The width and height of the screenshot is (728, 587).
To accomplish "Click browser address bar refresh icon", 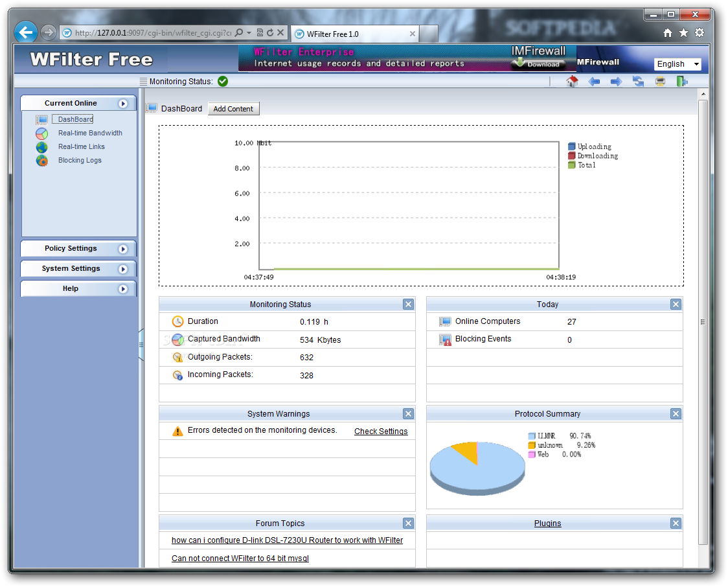I will 270,32.
